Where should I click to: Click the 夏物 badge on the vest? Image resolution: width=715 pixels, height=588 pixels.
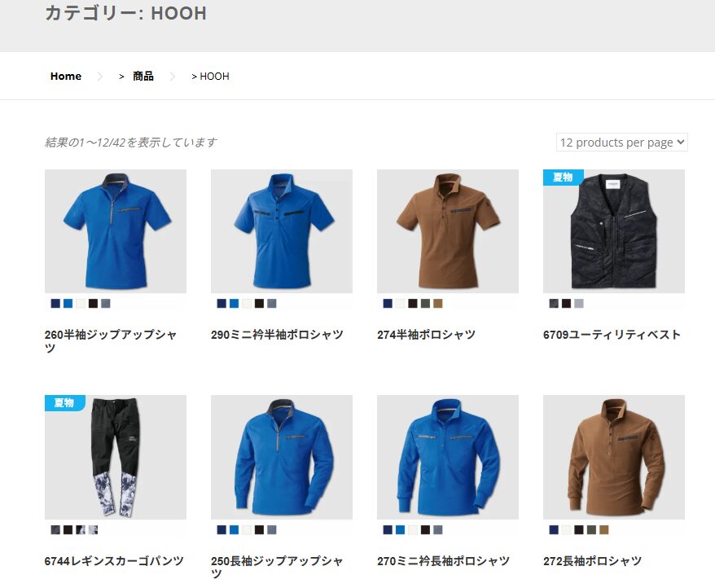pos(563,177)
